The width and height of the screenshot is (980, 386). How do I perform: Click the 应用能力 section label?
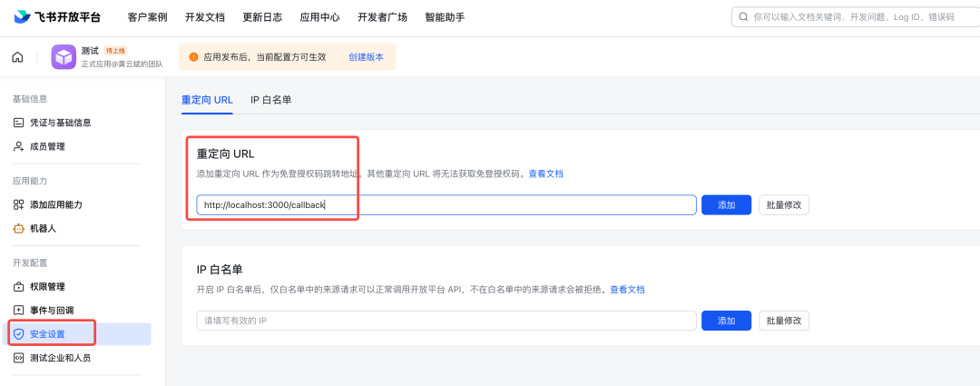coord(30,181)
